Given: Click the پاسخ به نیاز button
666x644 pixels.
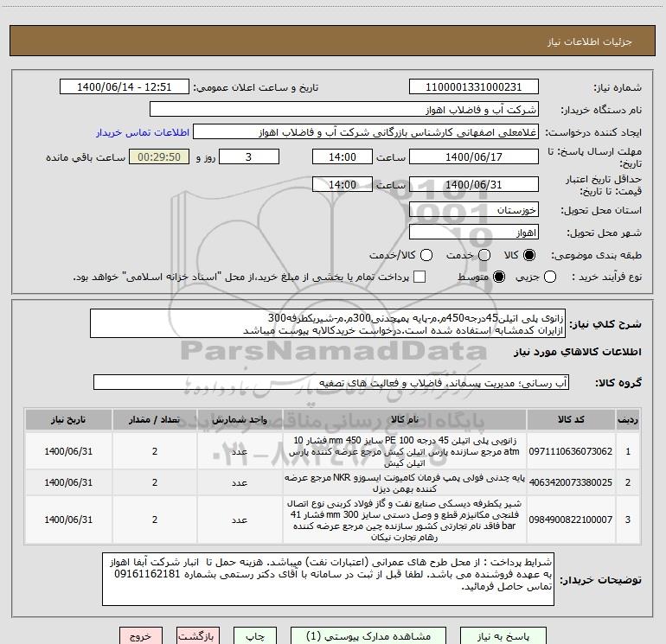Looking at the screenshot, I should (503, 636).
